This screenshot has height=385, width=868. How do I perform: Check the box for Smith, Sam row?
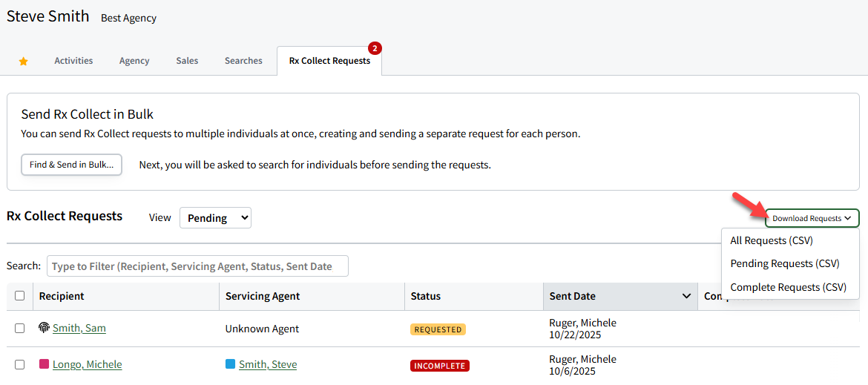[20, 328]
